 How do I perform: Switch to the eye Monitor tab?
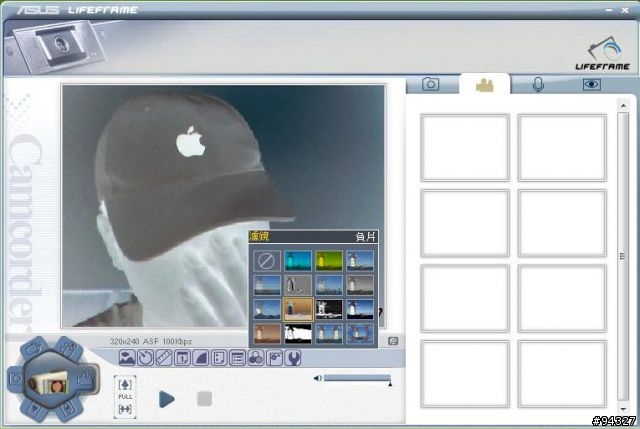pos(591,84)
